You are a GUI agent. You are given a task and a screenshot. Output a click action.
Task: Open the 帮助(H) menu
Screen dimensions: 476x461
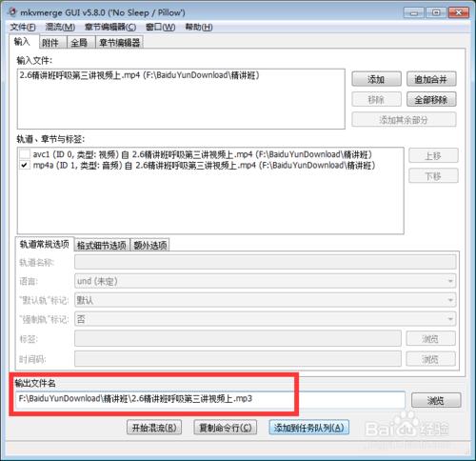coord(199,28)
